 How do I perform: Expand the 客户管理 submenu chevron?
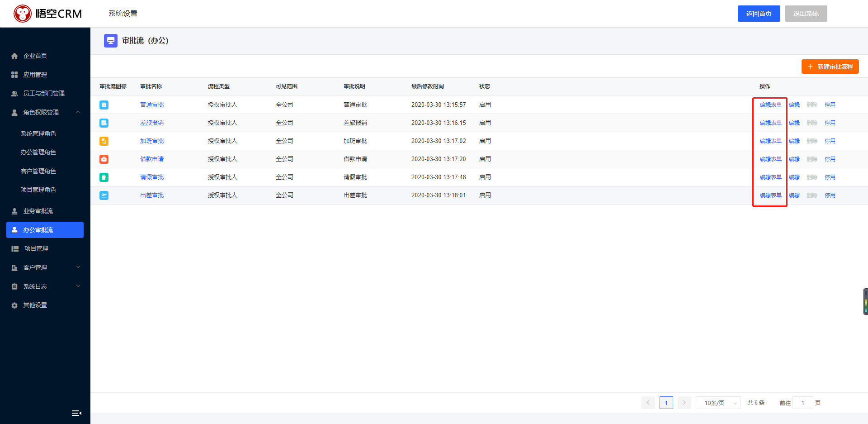tap(78, 267)
